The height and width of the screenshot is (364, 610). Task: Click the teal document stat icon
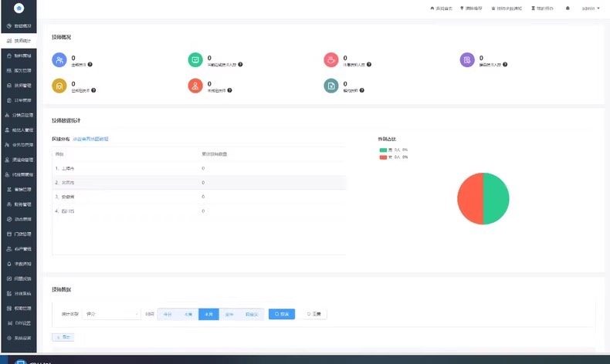[x=331, y=86]
